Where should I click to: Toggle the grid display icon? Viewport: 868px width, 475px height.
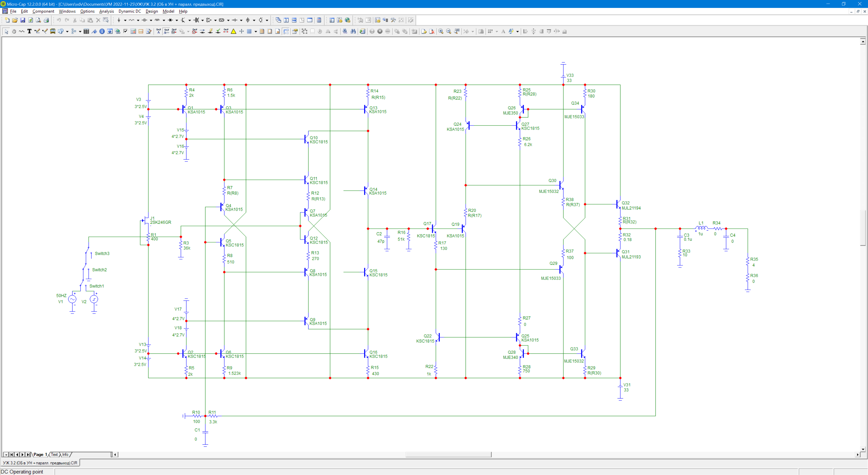[x=249, y=31]
